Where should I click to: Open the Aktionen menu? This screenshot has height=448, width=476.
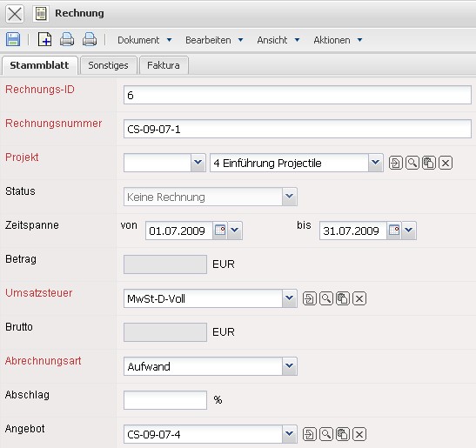point(338,40)
